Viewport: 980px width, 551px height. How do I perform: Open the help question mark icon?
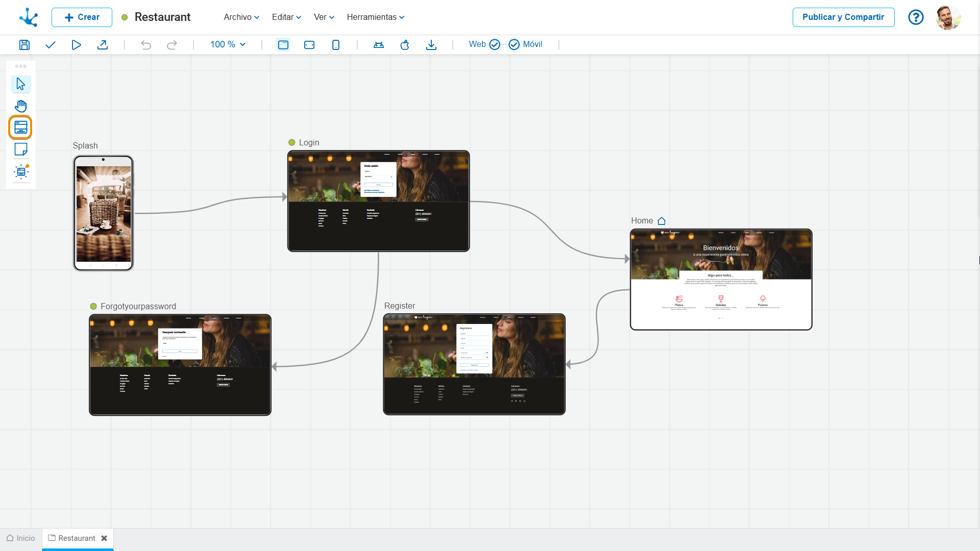916,17
